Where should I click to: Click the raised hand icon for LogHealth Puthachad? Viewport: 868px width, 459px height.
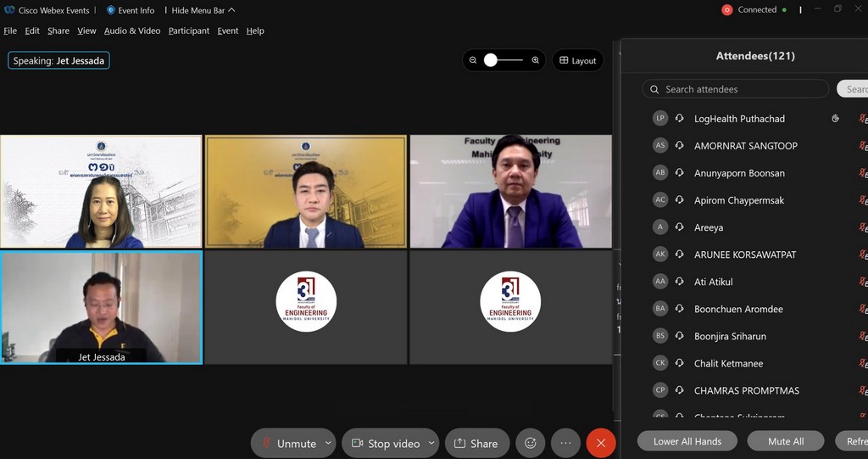(x=835, y=119)
